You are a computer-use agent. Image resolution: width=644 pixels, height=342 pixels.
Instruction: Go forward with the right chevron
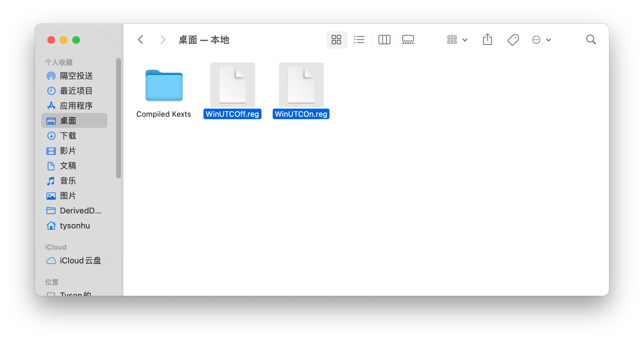pos(163,40)
